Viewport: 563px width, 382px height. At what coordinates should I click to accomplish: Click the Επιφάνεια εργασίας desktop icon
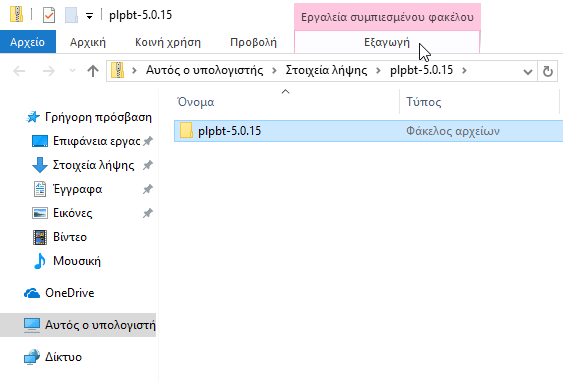(39, 141)
